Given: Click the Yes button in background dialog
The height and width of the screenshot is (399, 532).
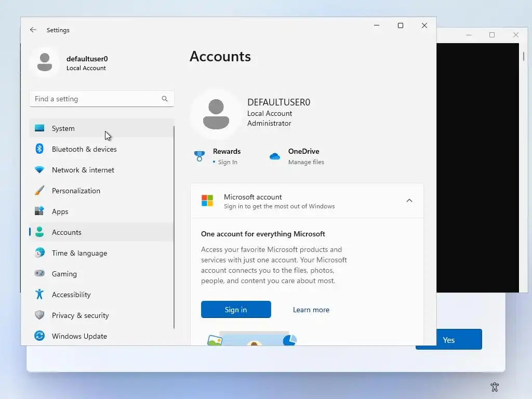Looking at the screenshot, I should click(x=448, y=340).
